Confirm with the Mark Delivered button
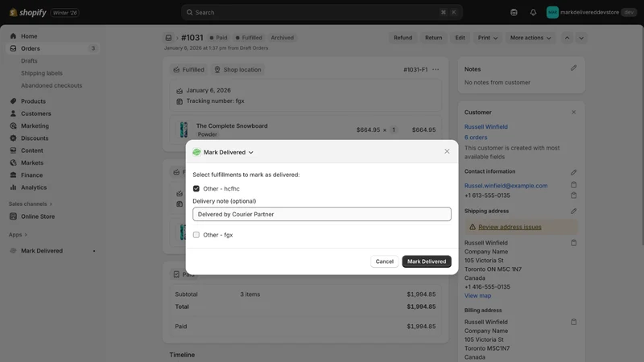Viewport: 644px width, 362px height. (427, 261)
